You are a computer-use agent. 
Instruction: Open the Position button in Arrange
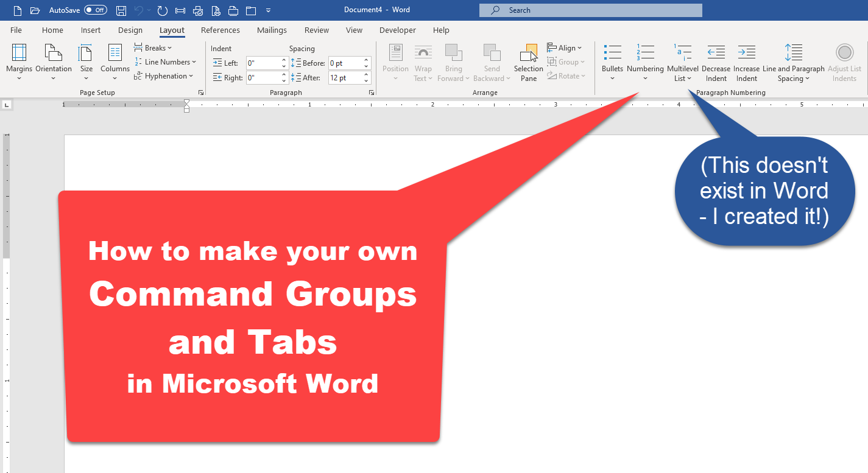(x=395, y=62)
